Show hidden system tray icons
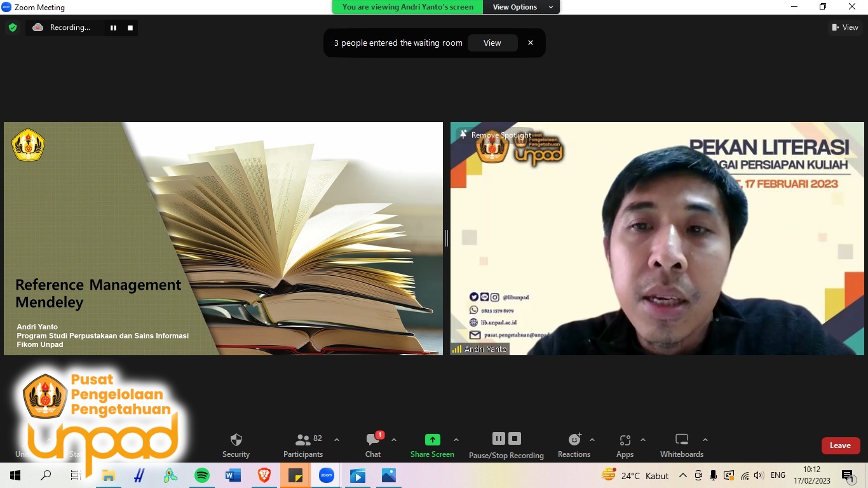The width and height of the screenshot is (868, 488). [x=683, y=475]
